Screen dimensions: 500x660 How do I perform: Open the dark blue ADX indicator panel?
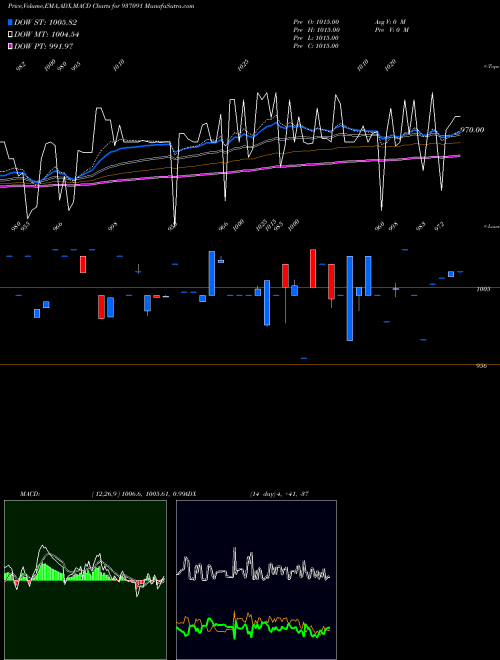pyautogui.click(x=257, y=580)
